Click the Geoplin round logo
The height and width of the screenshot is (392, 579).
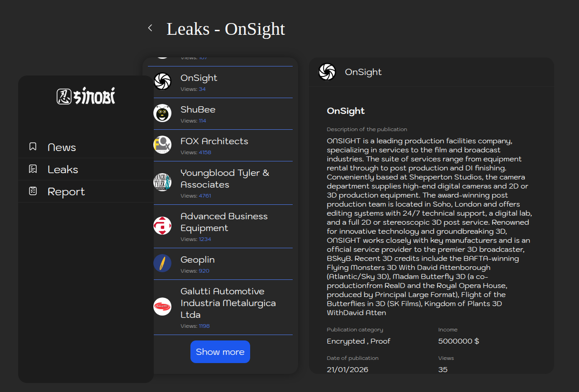pos(162,263)
